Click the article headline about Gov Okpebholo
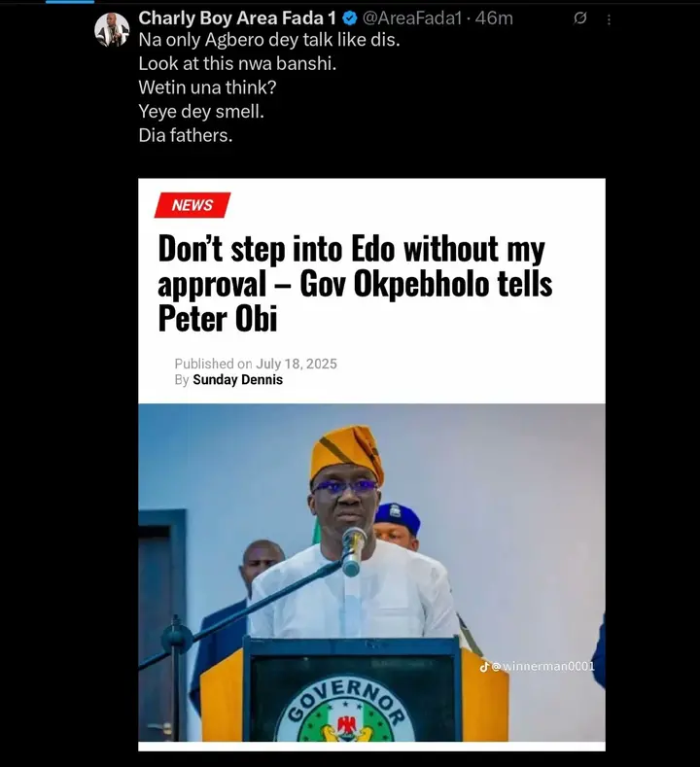Viewport: 700px width, 767px height. (355, 284)
